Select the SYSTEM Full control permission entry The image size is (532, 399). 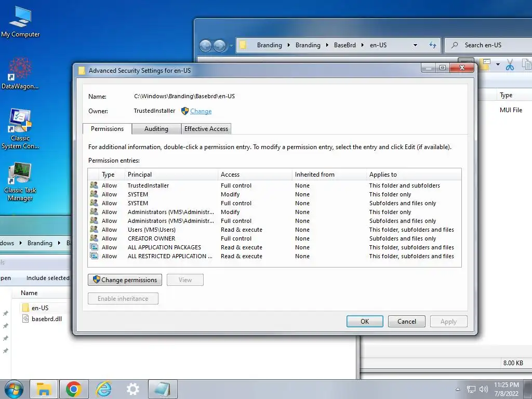274,203
